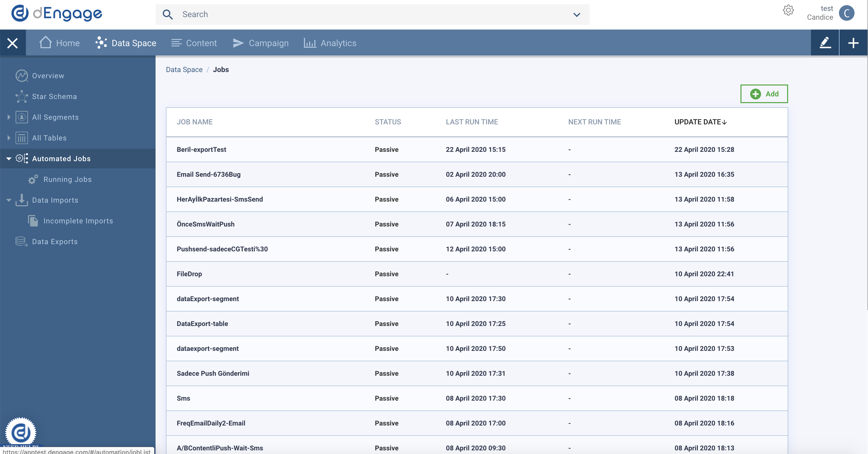Open Incomplete Imports in sidebar
The image size is (868, 454).
click(78, 221)
